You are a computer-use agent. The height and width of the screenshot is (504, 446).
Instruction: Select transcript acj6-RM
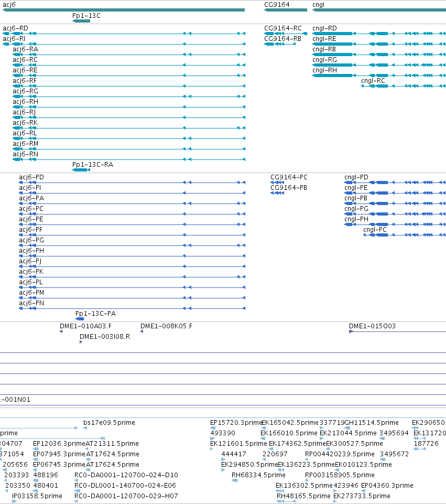click(25, 144)
